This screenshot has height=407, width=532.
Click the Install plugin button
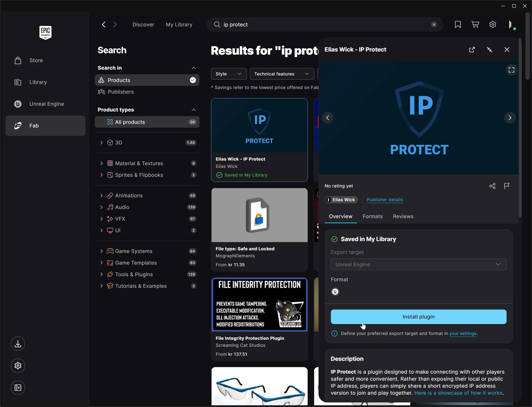pyautogui.click(x=419, y=317)
